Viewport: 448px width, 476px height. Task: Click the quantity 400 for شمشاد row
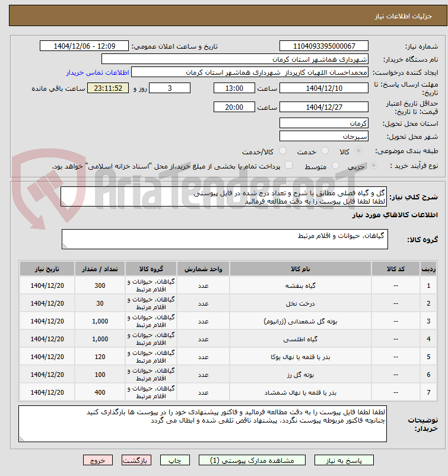click(x=100, y=392)
